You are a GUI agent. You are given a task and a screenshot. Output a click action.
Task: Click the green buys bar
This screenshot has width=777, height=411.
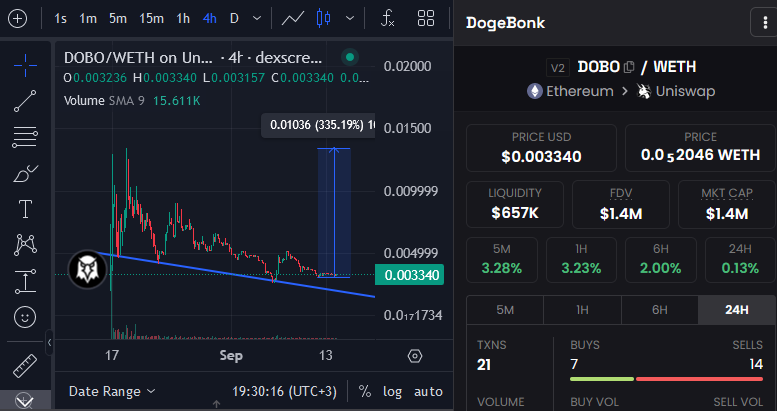(x=602, y=379)
